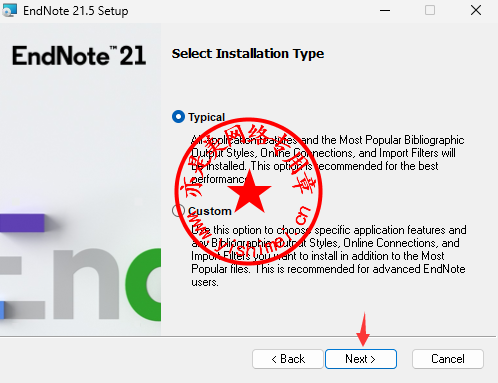Click the Typical option description paragraph
The height and width of the screenshot is (383, 498).
pyautogui.click(x=328, y=159)
